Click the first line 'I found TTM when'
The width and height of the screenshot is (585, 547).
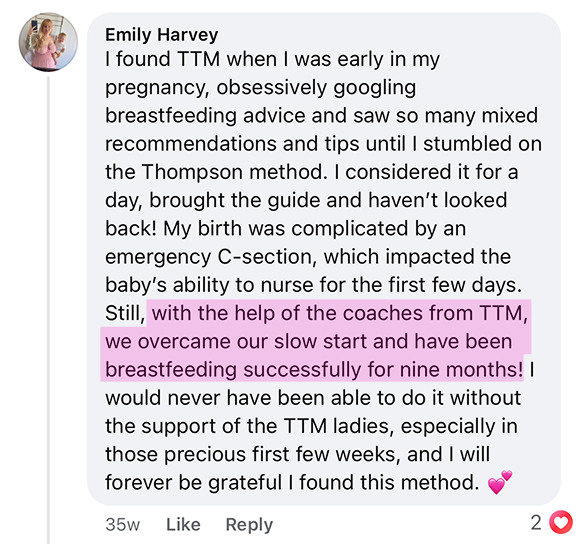pyautogui.click(x=194, y=59)
